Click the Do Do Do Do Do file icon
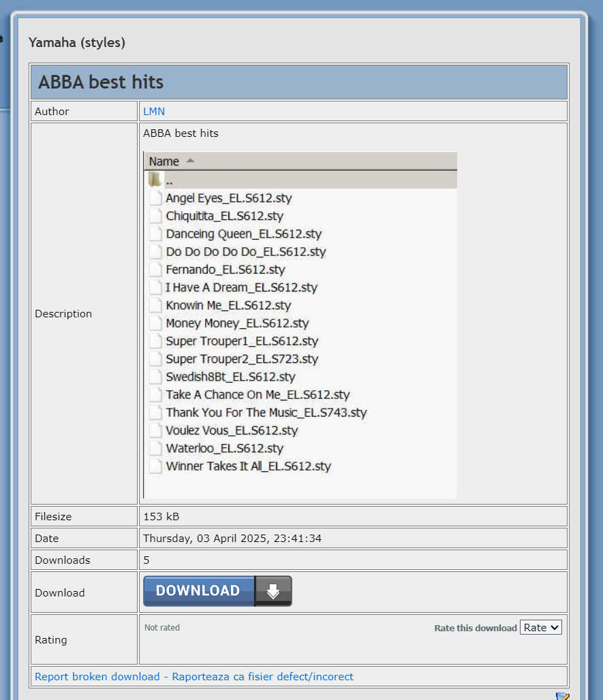The image size is (603, 700). [x=155, y=251]
